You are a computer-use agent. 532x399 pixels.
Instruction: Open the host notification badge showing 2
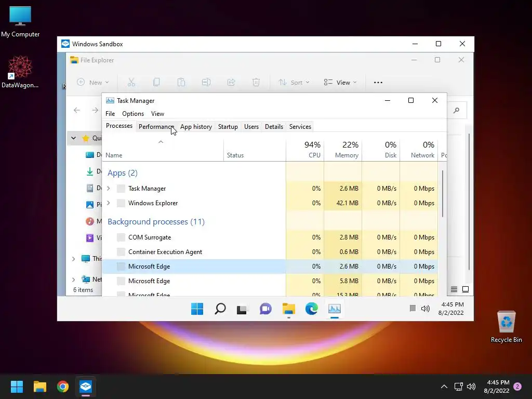click(517, 387)
